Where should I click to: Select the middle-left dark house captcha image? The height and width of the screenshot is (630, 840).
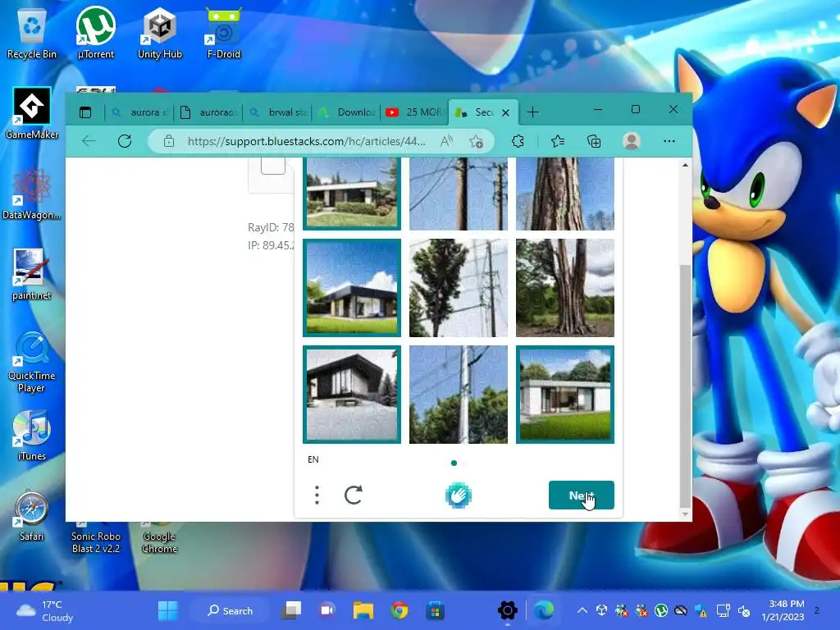click(x=352, y=288)
